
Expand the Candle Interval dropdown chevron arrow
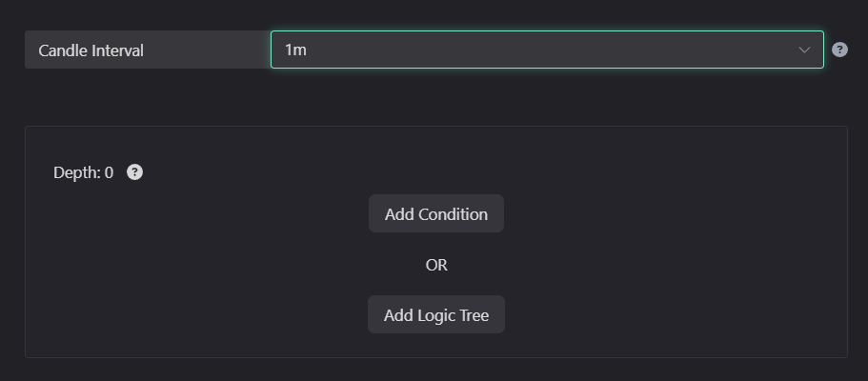(x=804, y=50)
